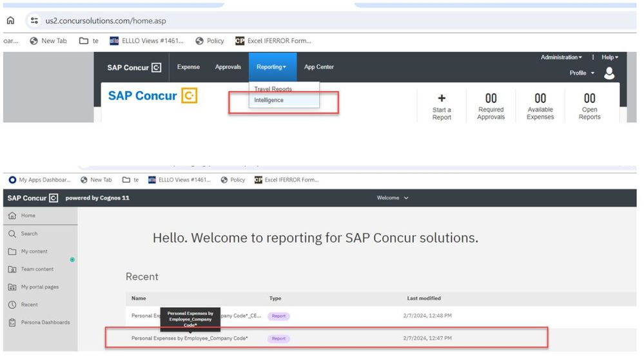Click the large blue SAP Concur logo

pyautogui.click(x=153, y=95)
